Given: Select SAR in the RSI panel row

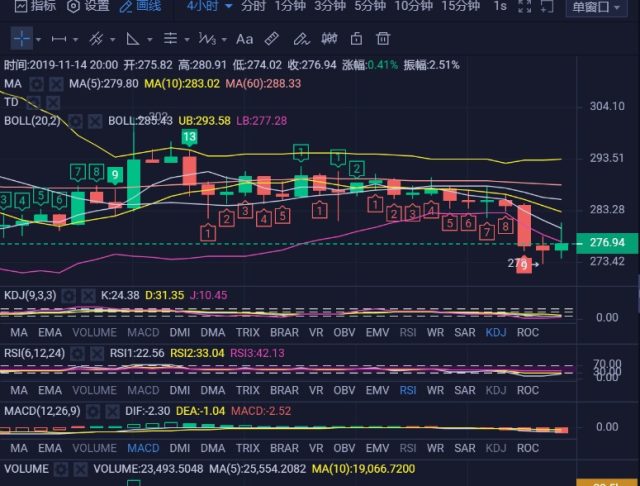Looking at the screenshot, I should 465,391.
